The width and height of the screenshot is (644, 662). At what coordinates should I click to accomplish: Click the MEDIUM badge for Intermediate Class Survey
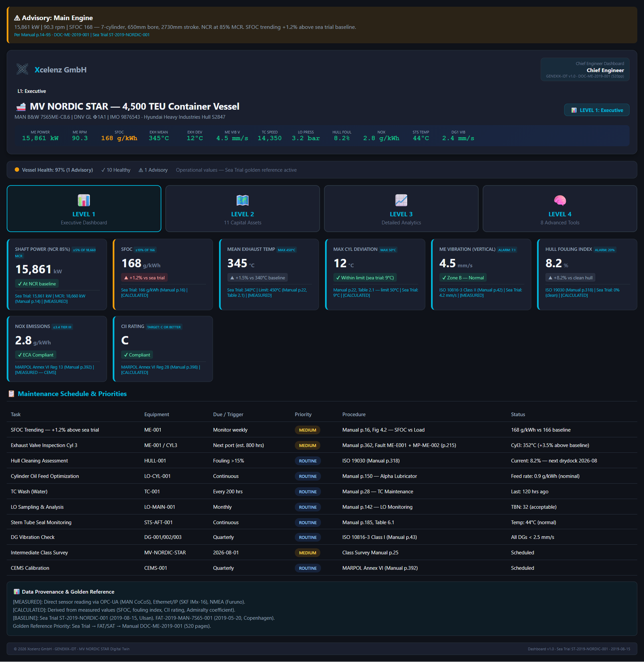click(x=308, y=553)
